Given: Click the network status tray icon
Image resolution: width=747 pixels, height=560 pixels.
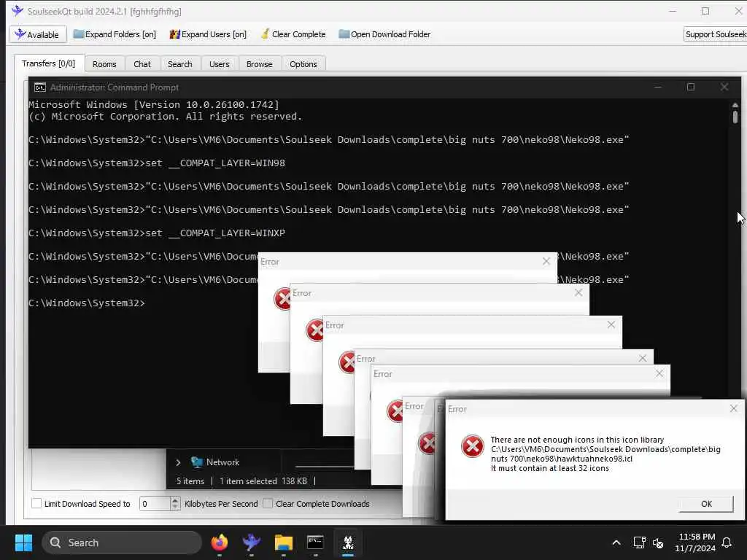Looking at the screenshot, I should pos(639,542).
